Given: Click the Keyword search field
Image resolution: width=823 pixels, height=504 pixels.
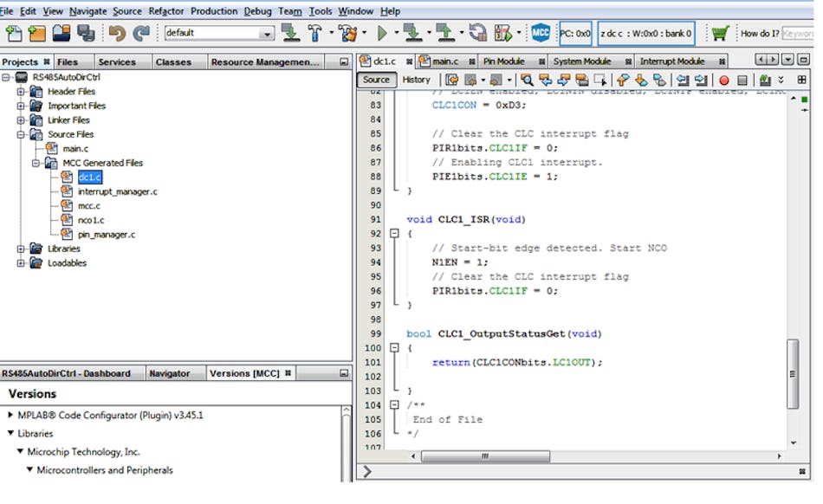Looking at the screenshot, I should click(805, 31).
